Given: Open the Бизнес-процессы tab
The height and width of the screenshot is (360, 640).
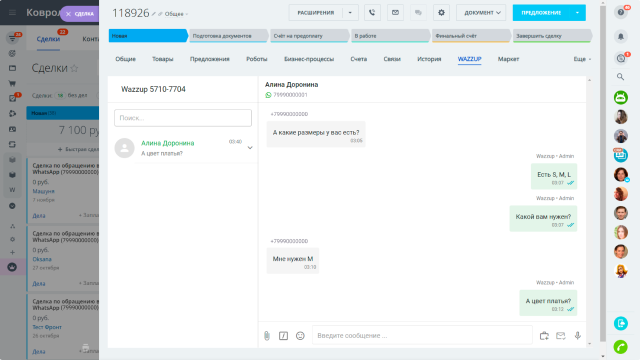Looking at the screenshot, I should point(309,59).
